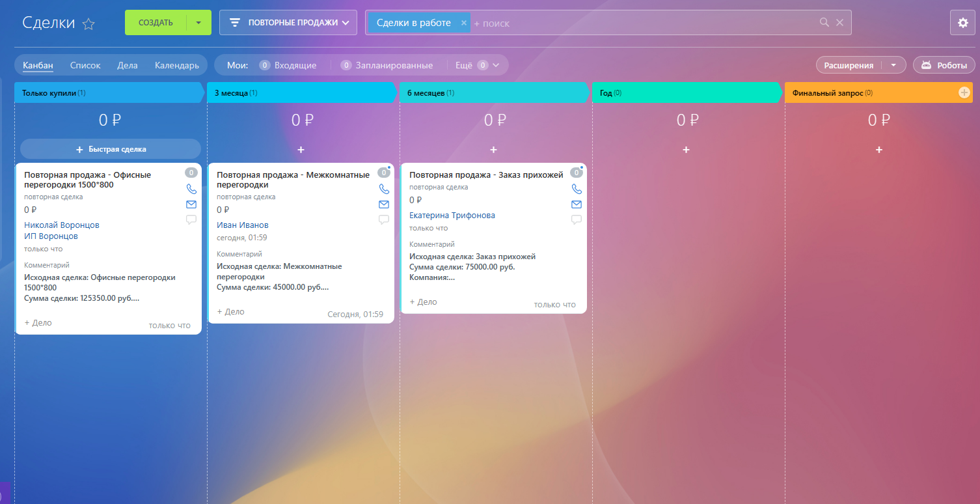Click comment text 'Сумма сделки: 125350.00 руб....'

click(82, 298)
